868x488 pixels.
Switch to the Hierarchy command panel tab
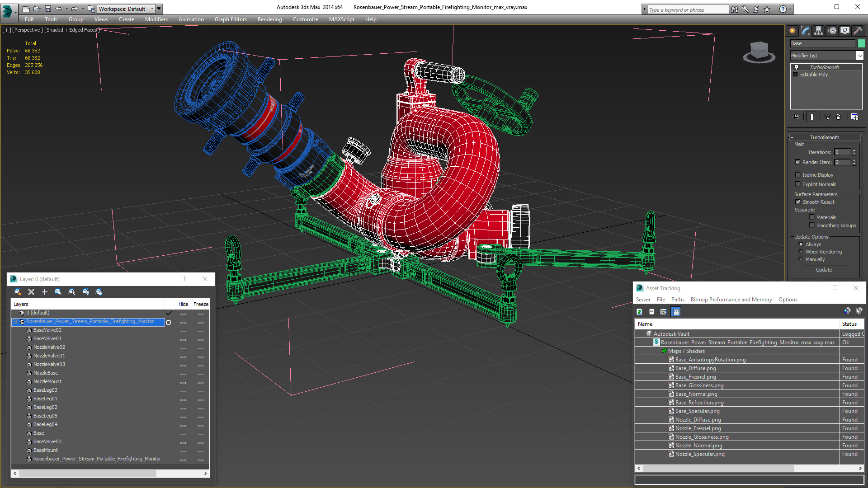pos(819,31)
